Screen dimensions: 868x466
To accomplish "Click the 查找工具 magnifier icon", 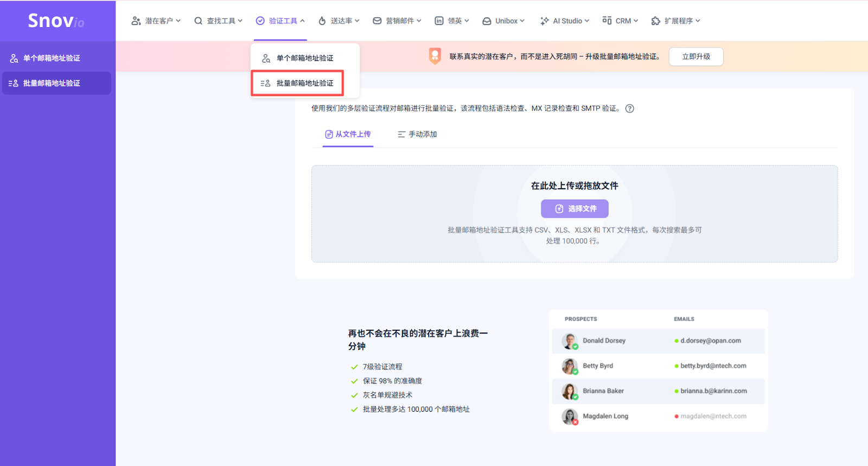I will point(199,21).
